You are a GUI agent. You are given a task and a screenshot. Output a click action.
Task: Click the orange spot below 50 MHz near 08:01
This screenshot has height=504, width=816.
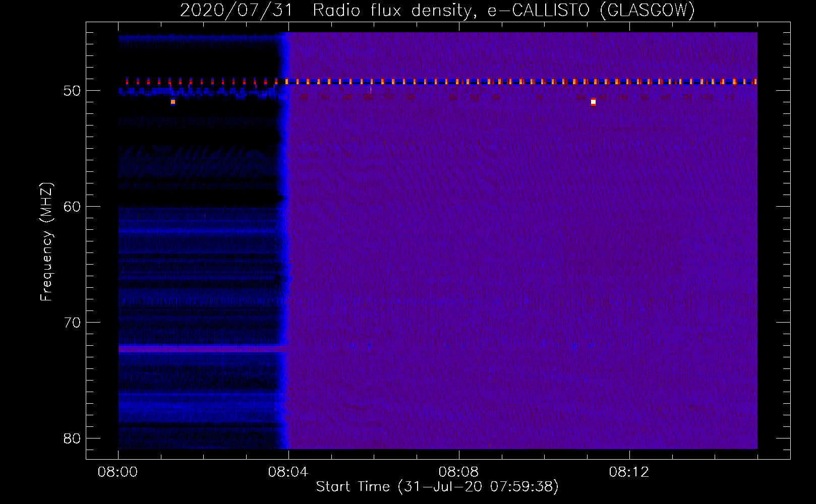(173, 102)
